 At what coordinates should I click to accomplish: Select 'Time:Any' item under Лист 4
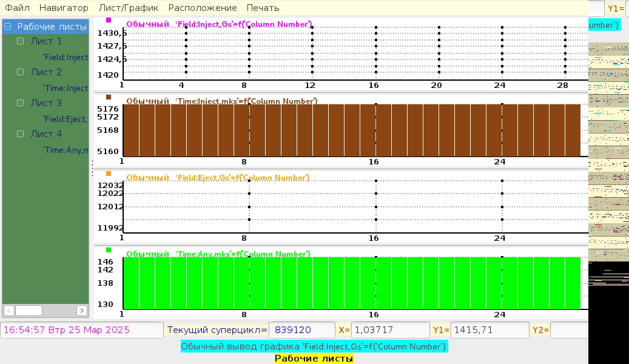click(x=65, y=150)
